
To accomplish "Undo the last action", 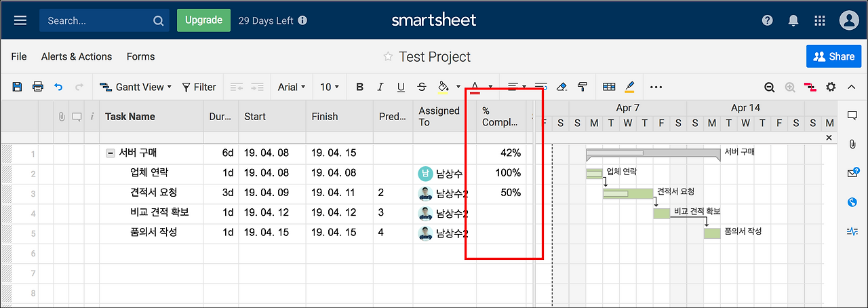I will (x=58, y=87).
